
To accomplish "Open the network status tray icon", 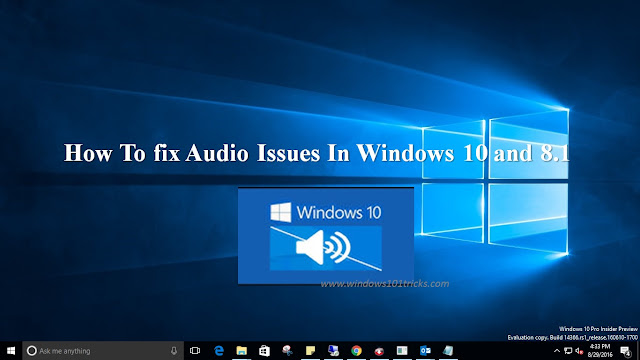I will click(568, 351).
